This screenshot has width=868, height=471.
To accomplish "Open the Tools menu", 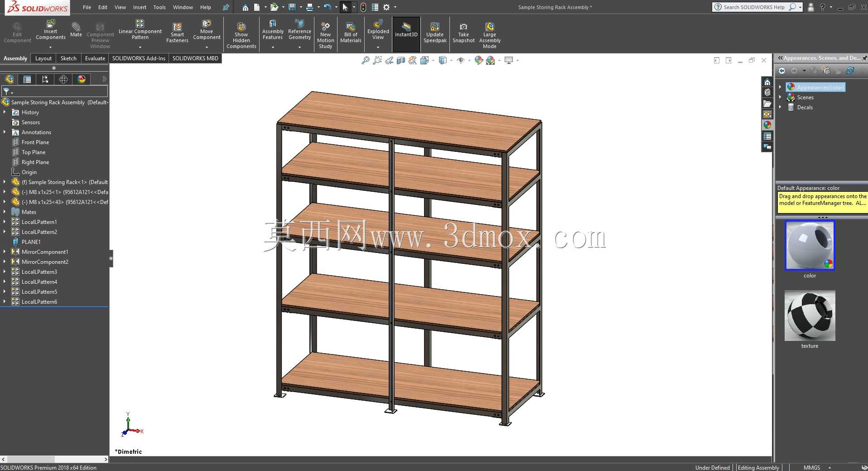I will coord(159,7).
